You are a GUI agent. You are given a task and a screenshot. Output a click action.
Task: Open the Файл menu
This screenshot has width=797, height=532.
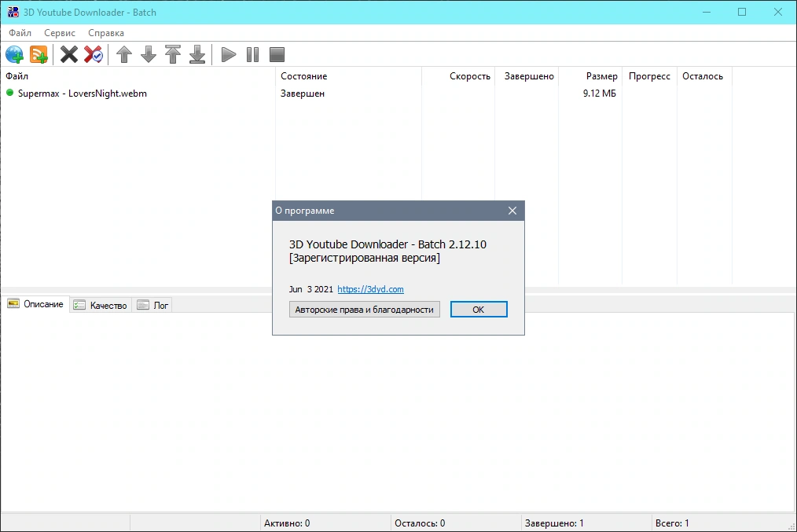[20, 33]
